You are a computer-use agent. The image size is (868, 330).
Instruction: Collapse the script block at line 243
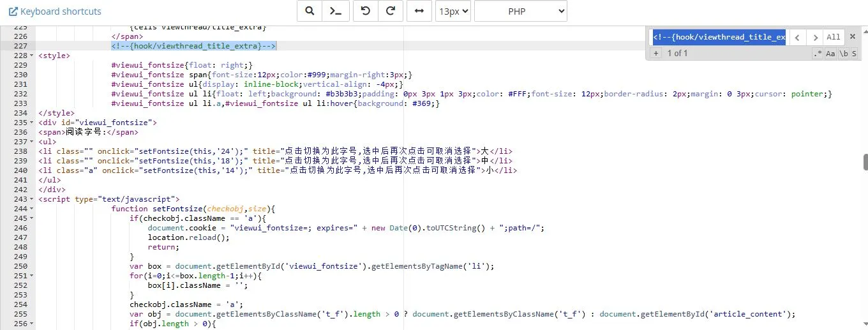(x=32, y=199)
